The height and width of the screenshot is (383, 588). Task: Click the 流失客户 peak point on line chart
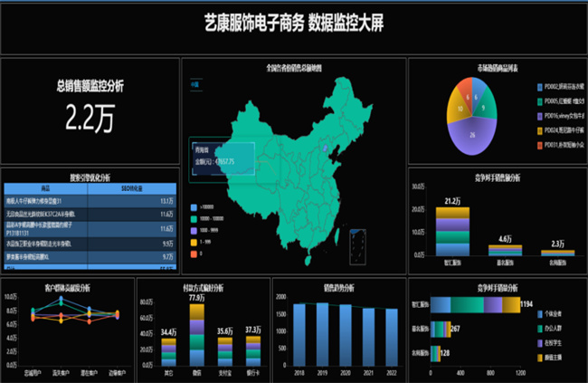pos(61,310)
